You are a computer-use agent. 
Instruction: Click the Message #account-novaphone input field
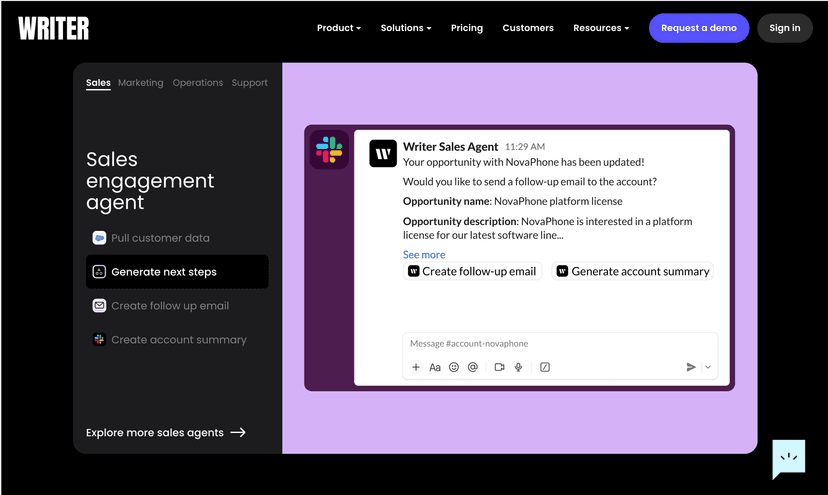560,344
